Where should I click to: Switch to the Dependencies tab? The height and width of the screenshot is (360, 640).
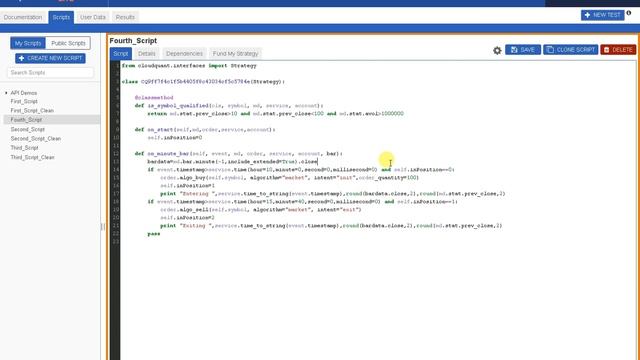tap(184, 53)
